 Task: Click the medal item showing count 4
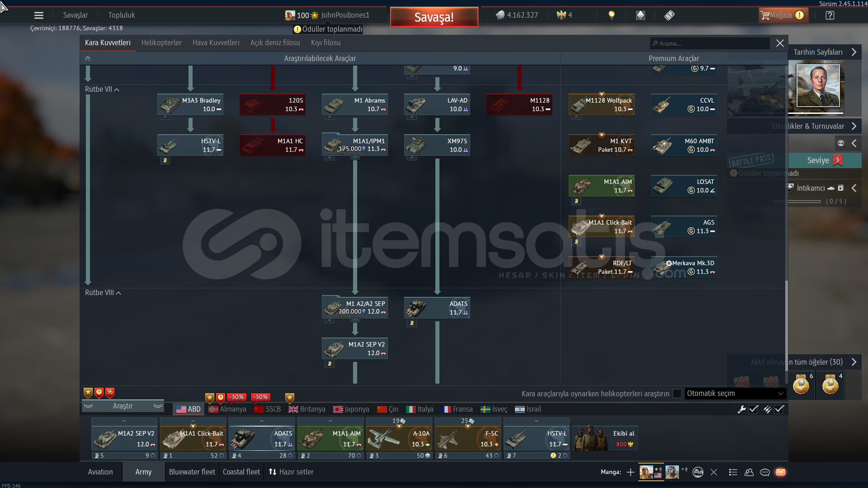(830, 385)
